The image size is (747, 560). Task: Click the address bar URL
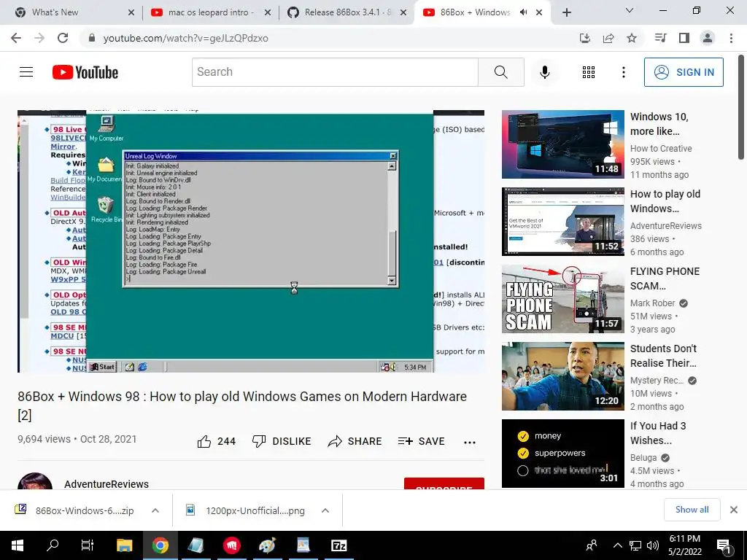pos(186,38)
